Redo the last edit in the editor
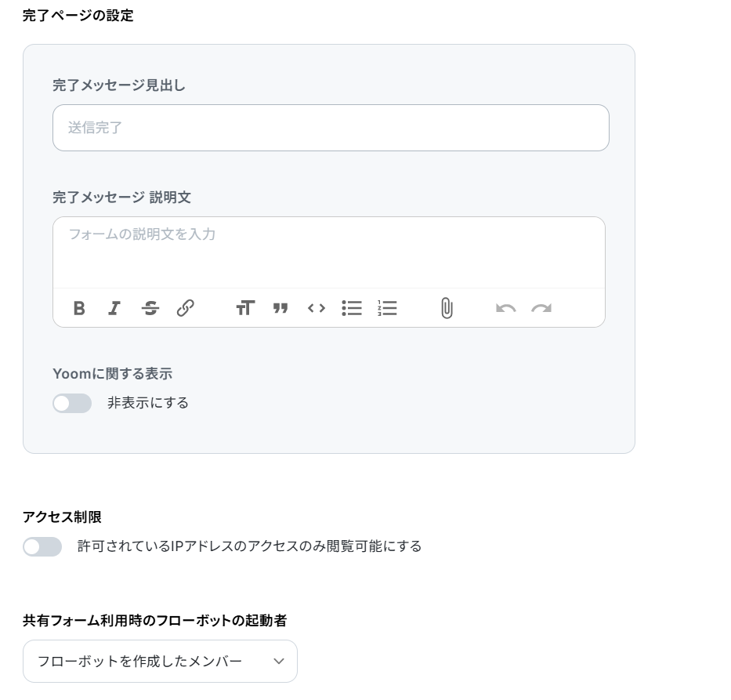The height and width of the screenshot is (700, 731). click(x=541, y=308)
